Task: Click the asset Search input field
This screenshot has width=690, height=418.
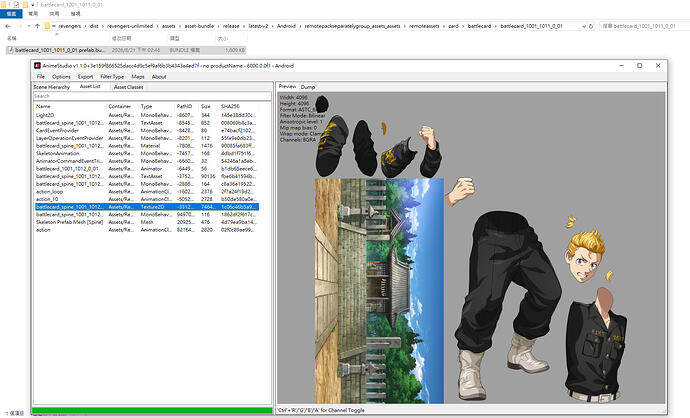Action: (152, 96)
